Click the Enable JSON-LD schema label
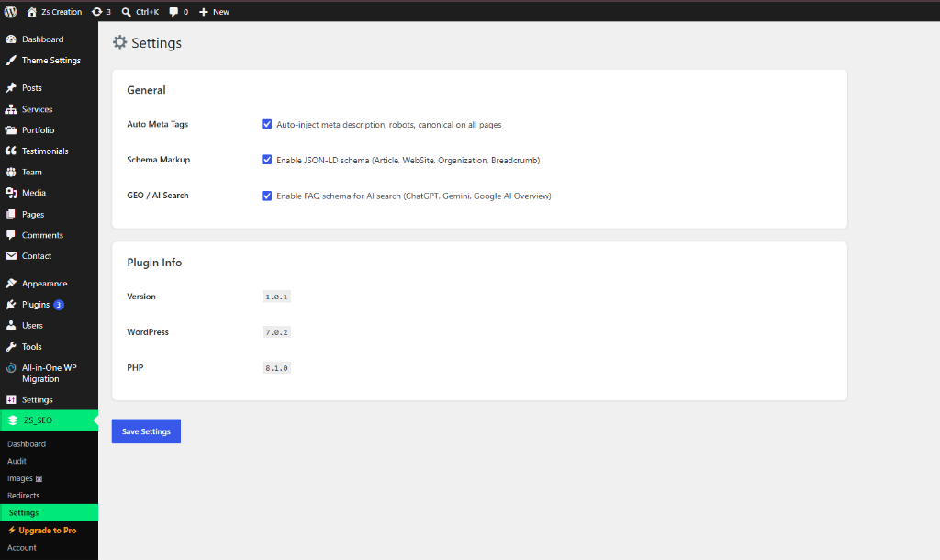 coord(408,160)
